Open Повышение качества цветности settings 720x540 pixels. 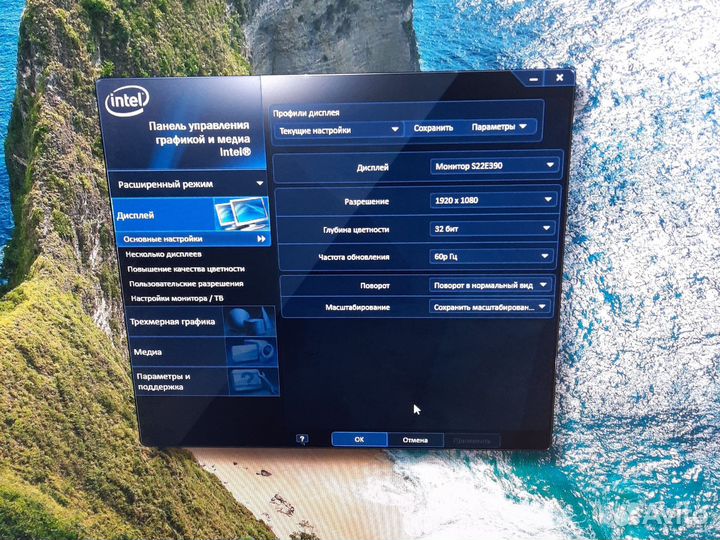[186, 269]
